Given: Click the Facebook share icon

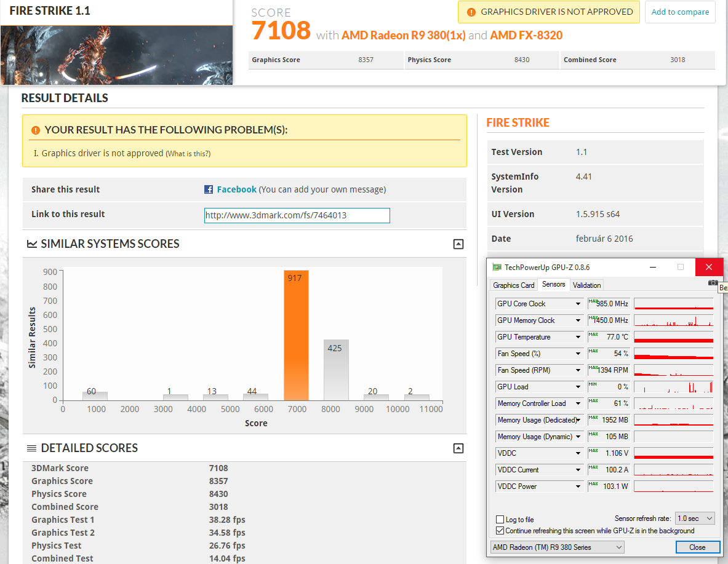Looking at the screenshot, I should coord(209,189).
